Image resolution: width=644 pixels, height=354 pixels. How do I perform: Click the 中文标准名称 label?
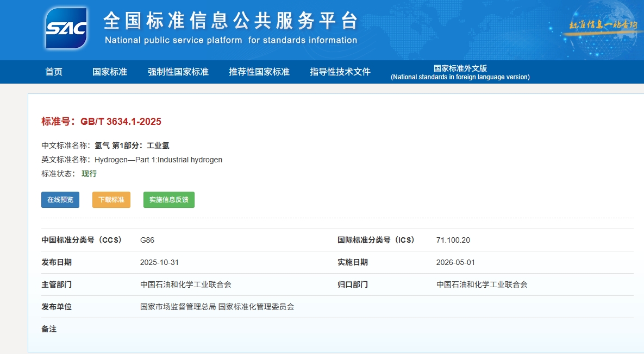click(x=66, y=145)
